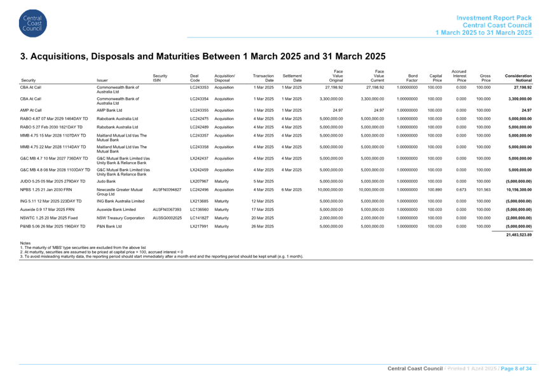Click the 'Issuer' column header
Image resolution: width=555 pixels, height=392 pixels.
coord(102,80)
